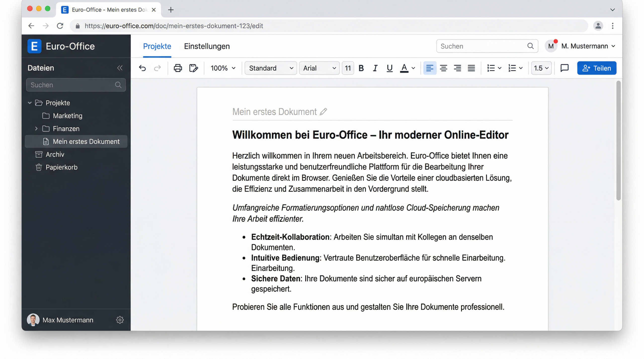Collapse the Dateien sidebar with the double chevron
Screen dimensions: 644x359
pos(120,68)
